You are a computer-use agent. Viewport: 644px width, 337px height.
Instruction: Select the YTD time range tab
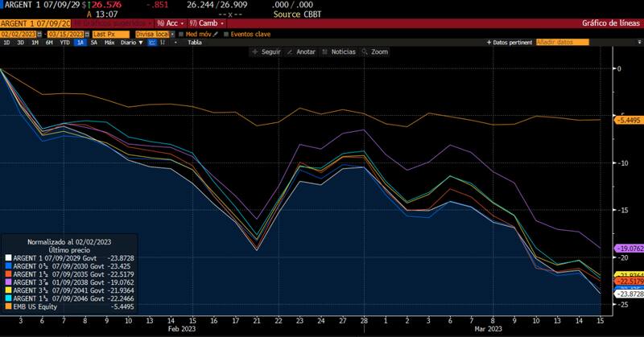[63, 43]
